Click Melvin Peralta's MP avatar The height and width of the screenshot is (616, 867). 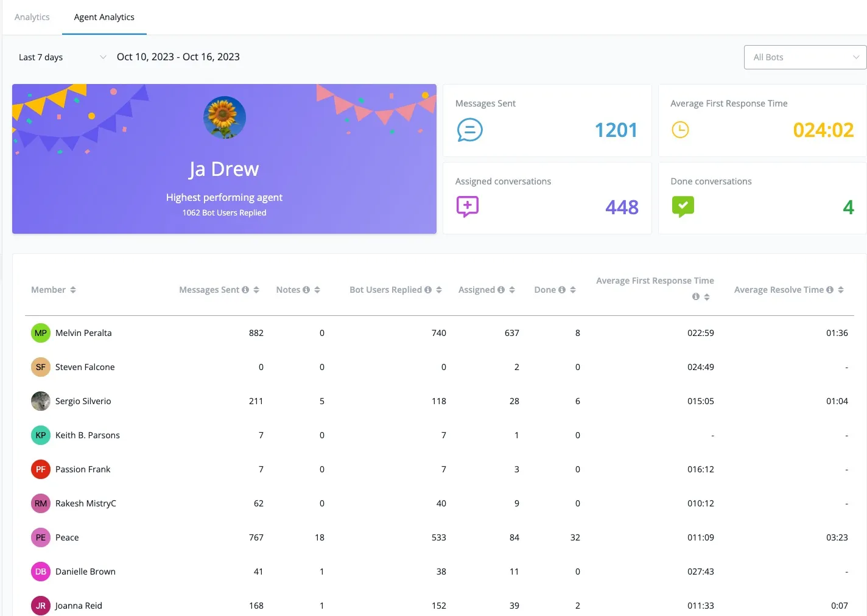click(41, 333)
